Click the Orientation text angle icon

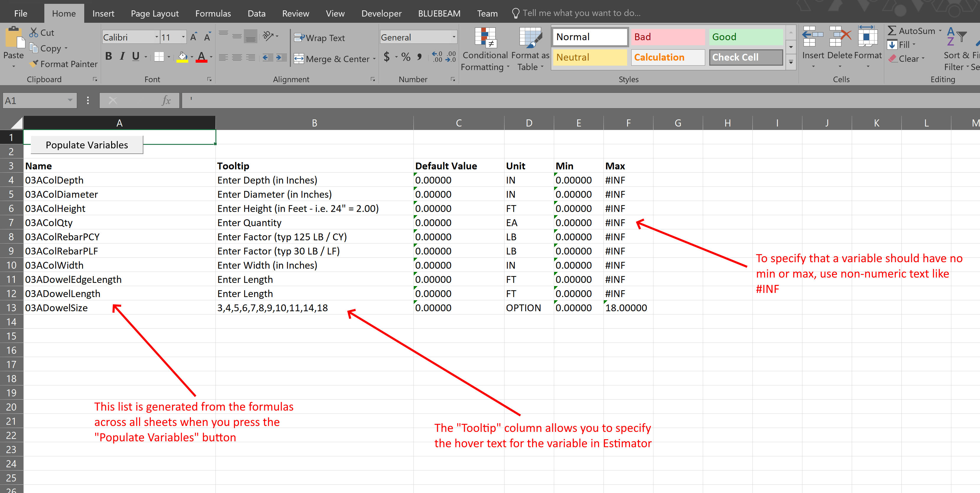click(x=268, y=36)
